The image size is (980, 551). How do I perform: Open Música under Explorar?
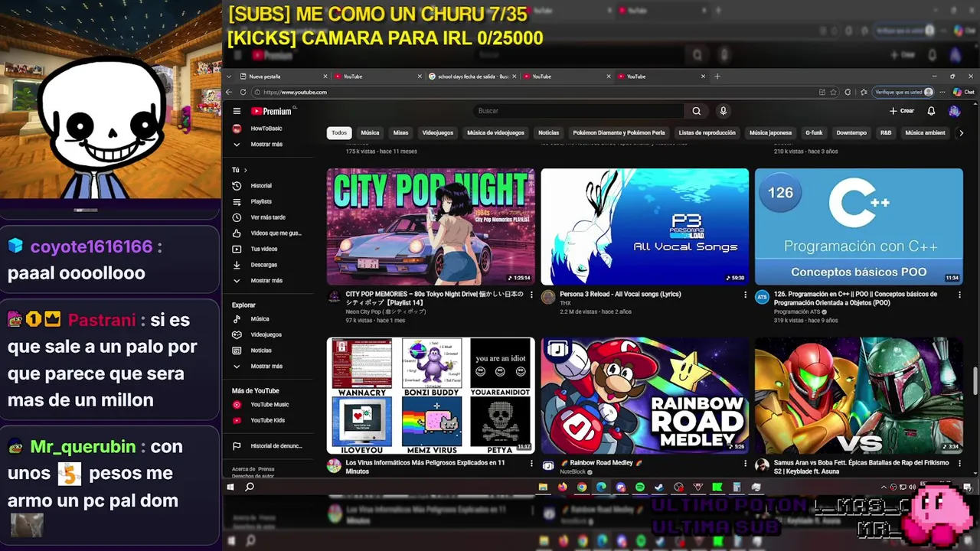point(260,319)
